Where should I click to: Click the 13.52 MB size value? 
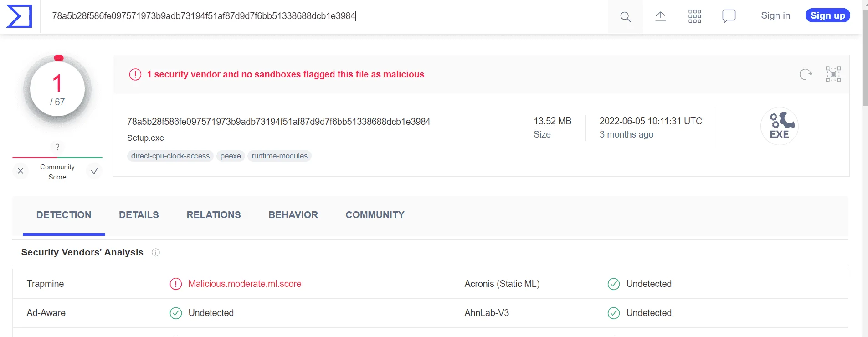click(553, 121)
